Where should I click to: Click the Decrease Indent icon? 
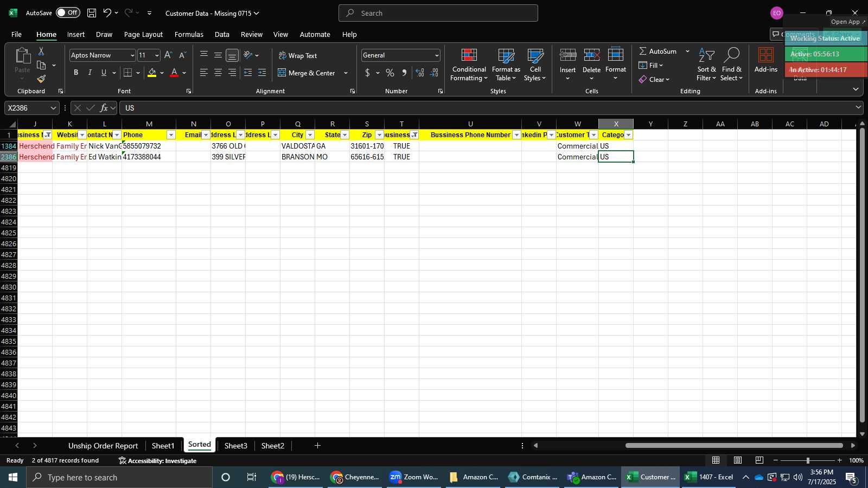[248, 73]
